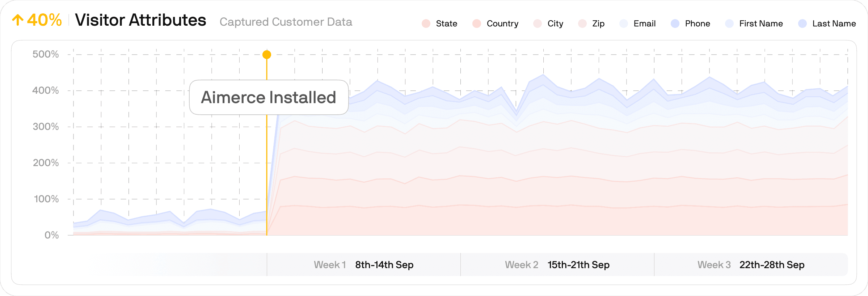Toggle the Zip series legend label
The width and height of the screenshot is (868, 296).
coord(598,24)
